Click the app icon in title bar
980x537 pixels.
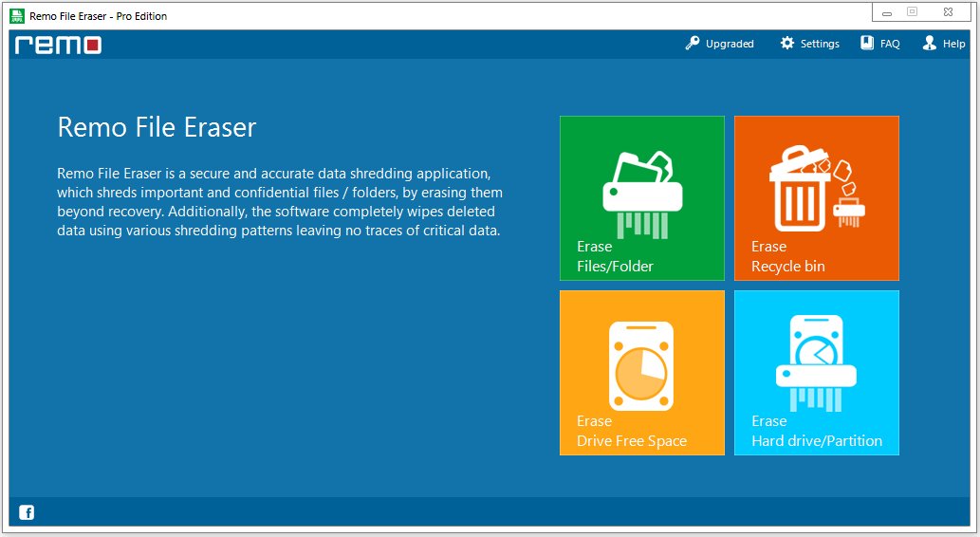[17, 15]
